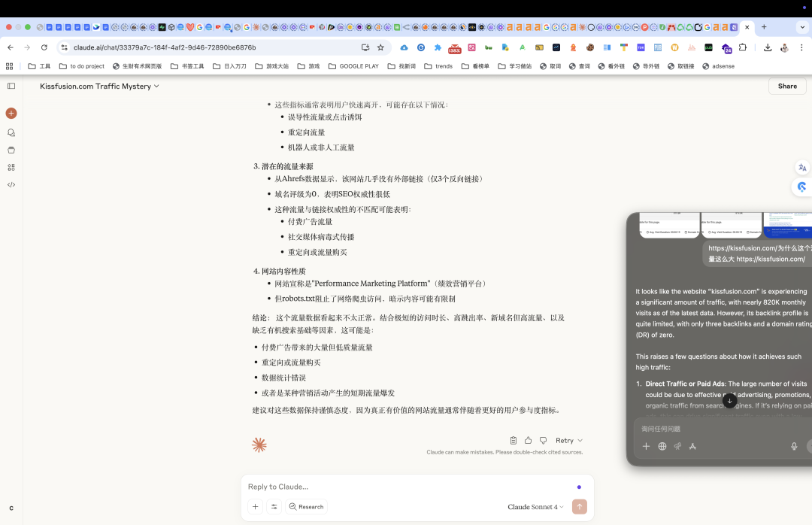Open the Chrome three-dot menu
Image resolution: width=812 pixels, height=525 pixels.
[801, 47]
